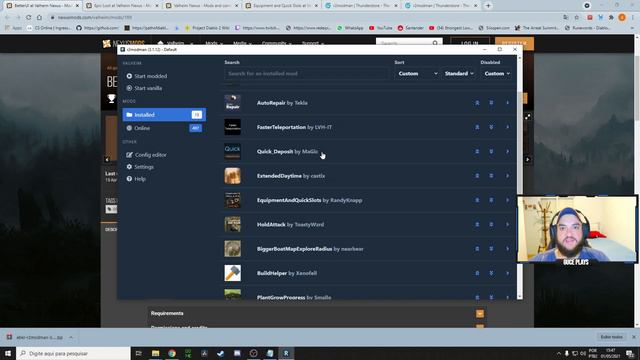Open Chrome from the Windows taskbar
The height and width of the screenshot is (360, 640).
point(172,353)
